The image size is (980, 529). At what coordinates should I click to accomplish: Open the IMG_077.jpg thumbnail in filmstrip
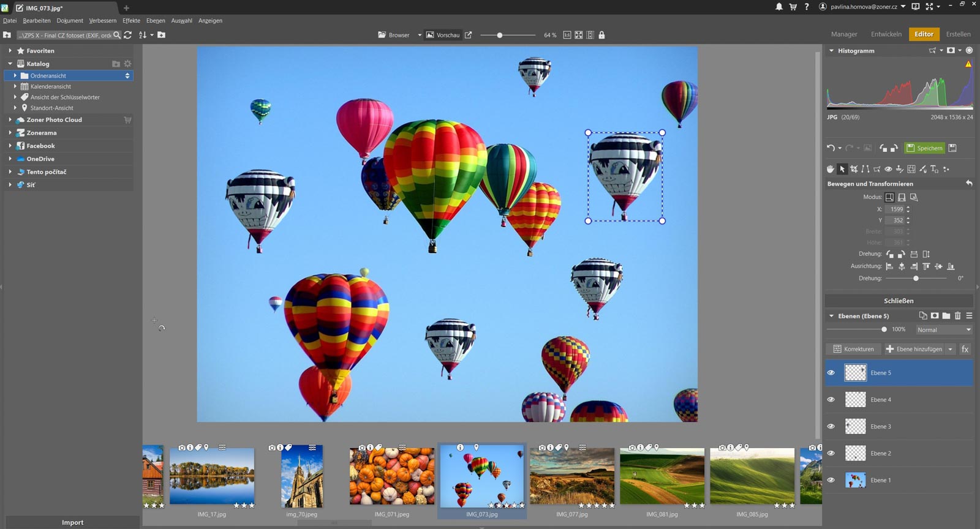(x=571, y=476)
